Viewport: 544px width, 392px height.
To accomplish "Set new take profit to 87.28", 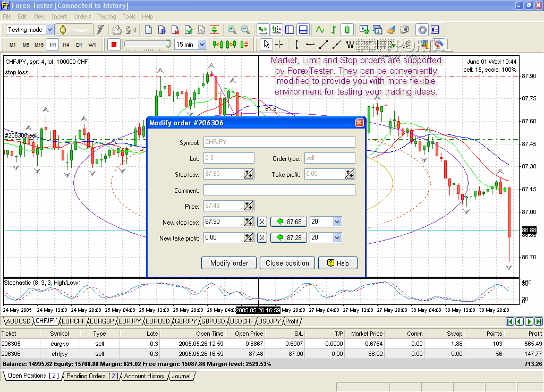I will (288, 237).
